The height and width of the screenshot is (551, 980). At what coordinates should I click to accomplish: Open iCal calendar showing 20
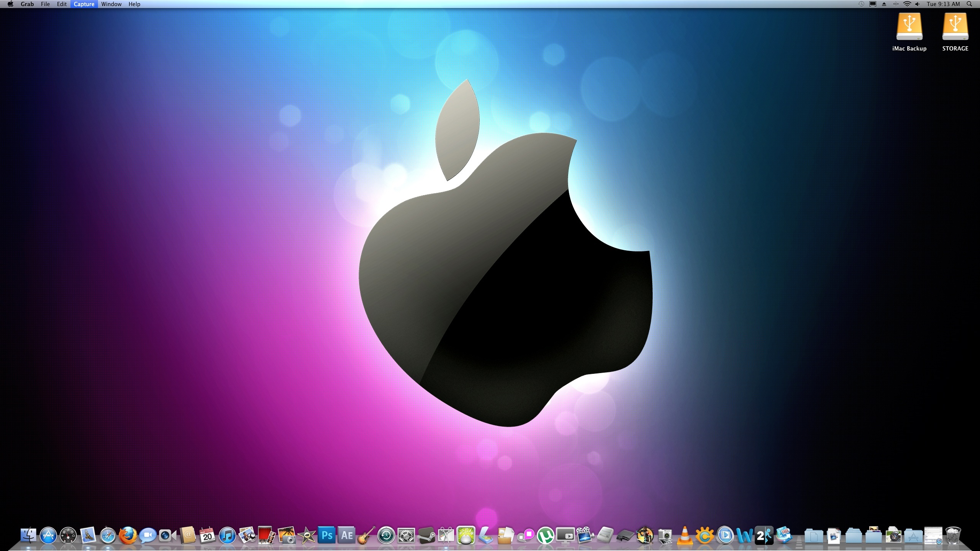click(207, 535)
